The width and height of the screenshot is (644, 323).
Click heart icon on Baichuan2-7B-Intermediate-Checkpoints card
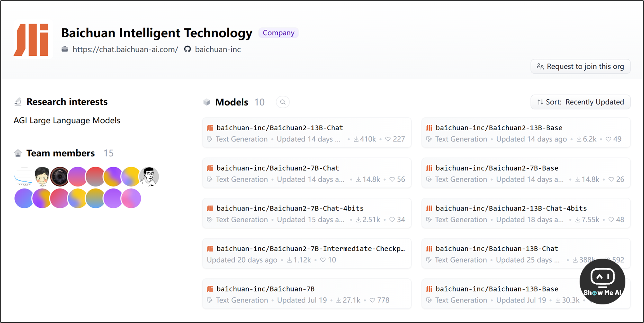pos(323,260)
